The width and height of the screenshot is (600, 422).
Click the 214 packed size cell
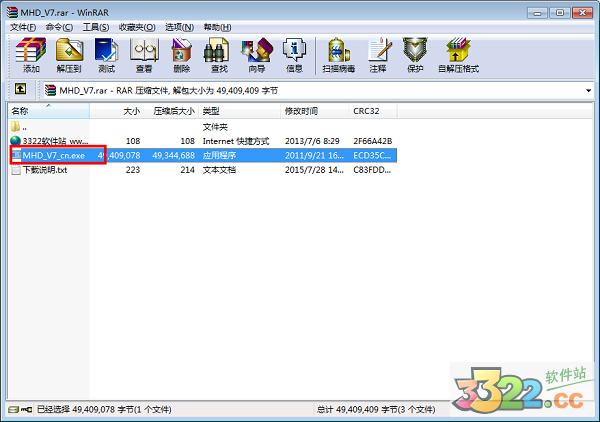tap(188, 170)
